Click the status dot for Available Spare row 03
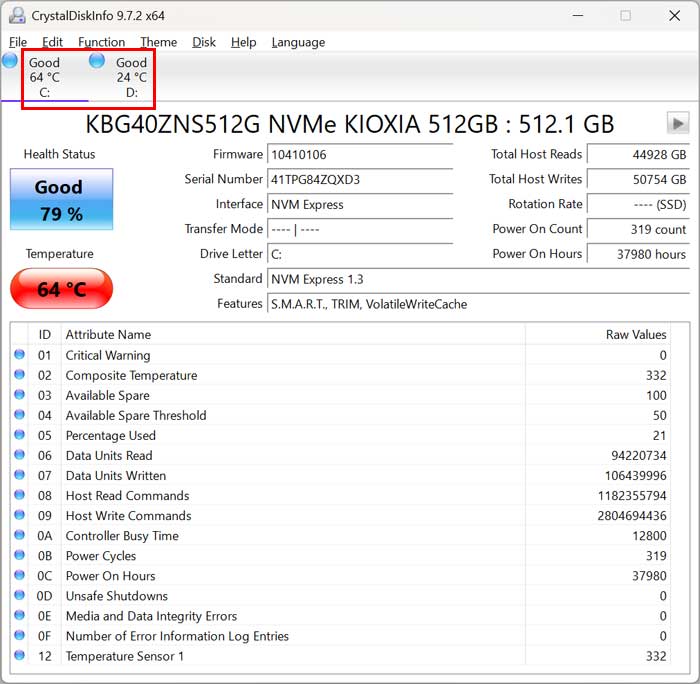Image resolution: width=700 pixels, height=684 pixels. click(19, 395)
